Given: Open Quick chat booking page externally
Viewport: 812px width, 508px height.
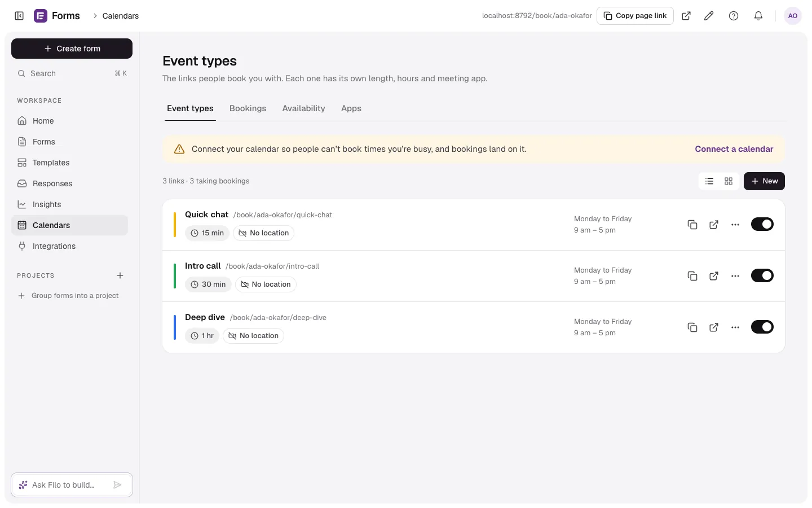Looking at the screenshot, I should [714, 225].
